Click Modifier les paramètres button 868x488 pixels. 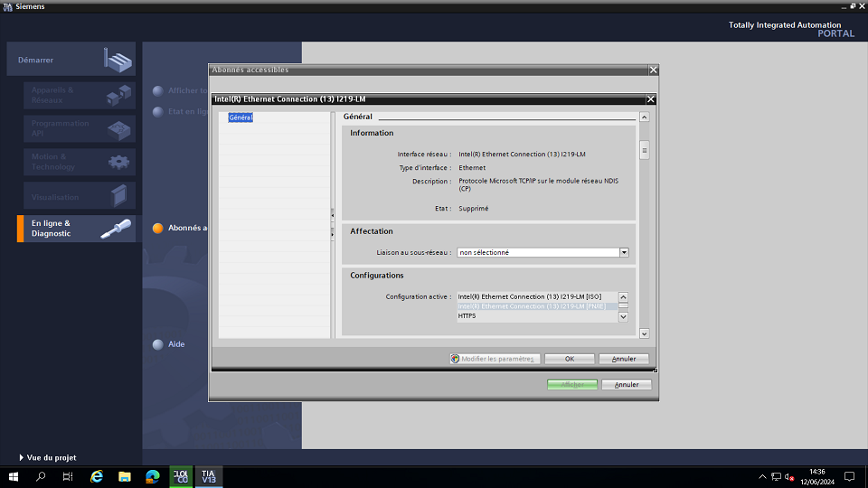tap(495, 359)
